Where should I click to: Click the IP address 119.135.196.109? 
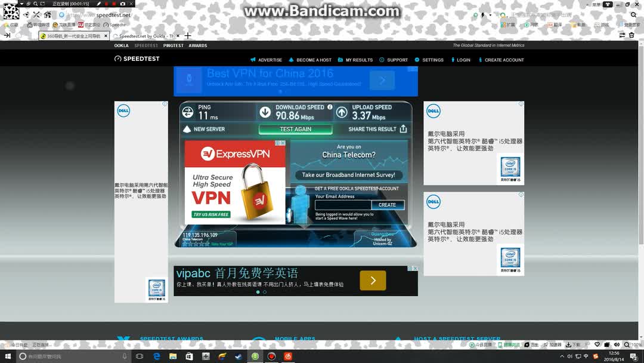200,235
